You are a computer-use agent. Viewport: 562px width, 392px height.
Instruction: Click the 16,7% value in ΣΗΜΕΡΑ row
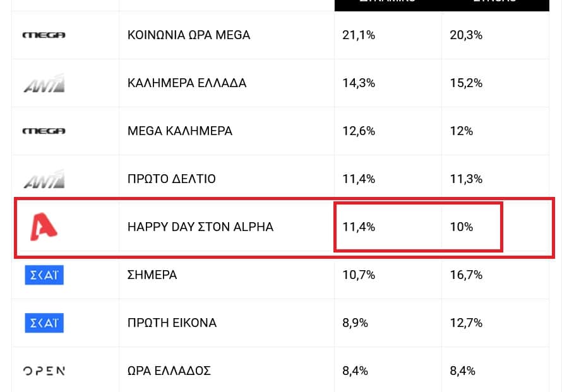coord(466,275)
